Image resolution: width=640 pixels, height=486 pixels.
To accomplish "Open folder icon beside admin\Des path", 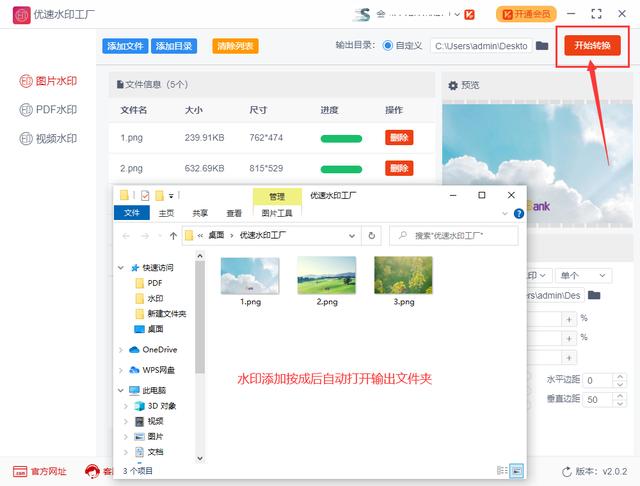I will click(x=594, y=295).
